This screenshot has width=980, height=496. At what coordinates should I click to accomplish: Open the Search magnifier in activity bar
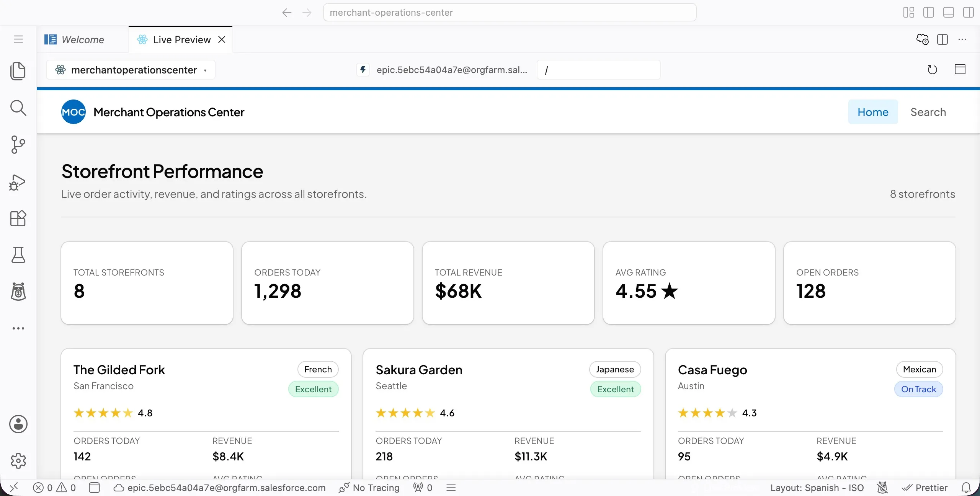pos(18,108)
